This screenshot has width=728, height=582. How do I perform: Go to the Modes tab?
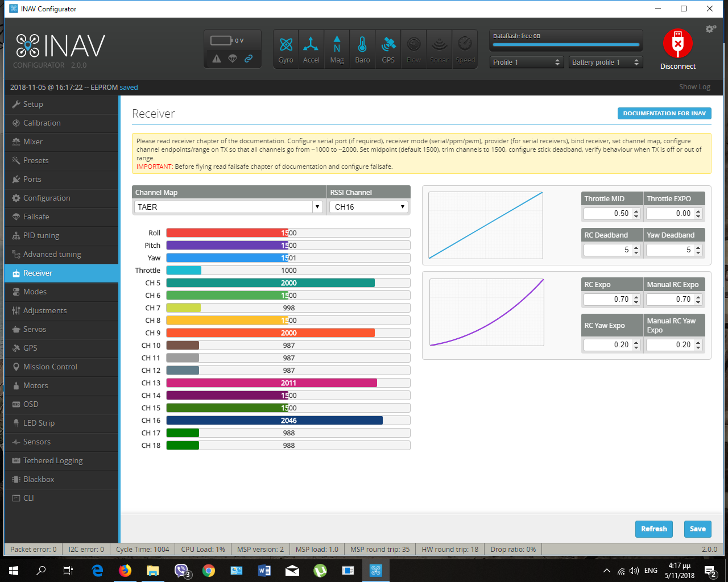[x=35, y=292]
